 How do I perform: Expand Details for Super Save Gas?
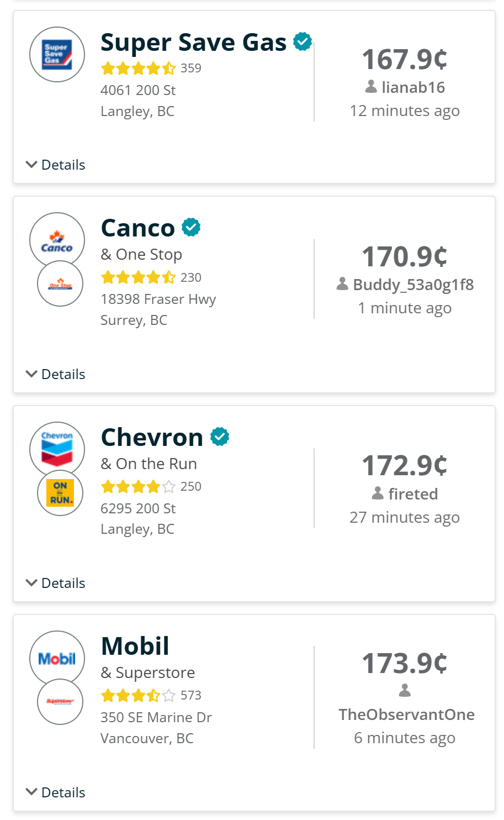click(x=56, y=165)
